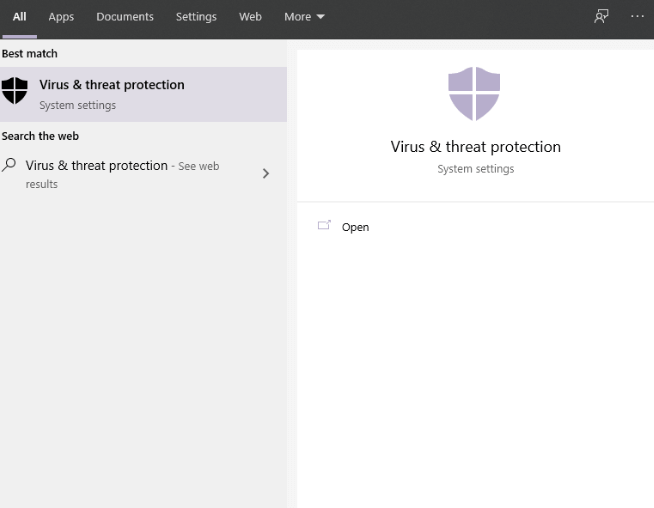Viewport: 654px width, 508px height.
Task: Expand web result with chevron arrow
Action: tap(266, 174)
